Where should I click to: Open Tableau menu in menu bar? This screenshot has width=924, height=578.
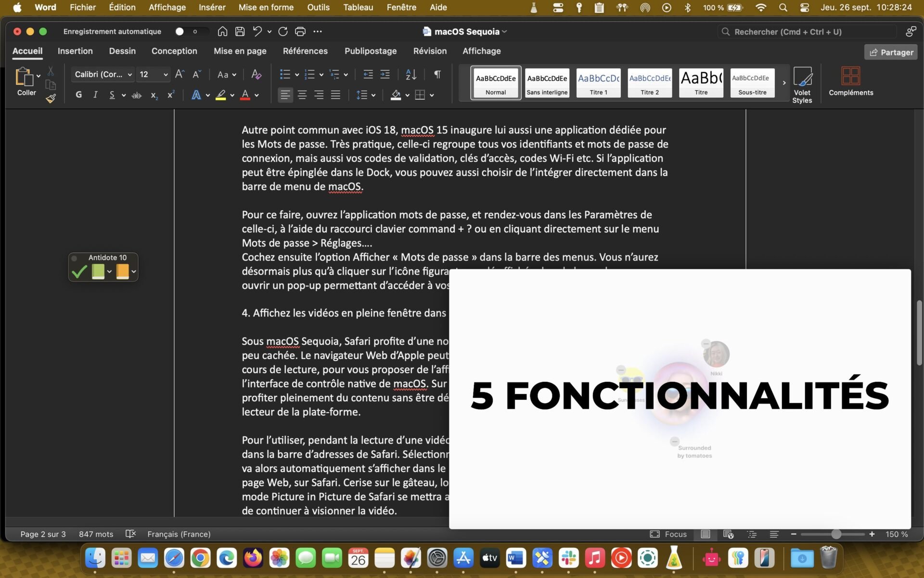358,7
